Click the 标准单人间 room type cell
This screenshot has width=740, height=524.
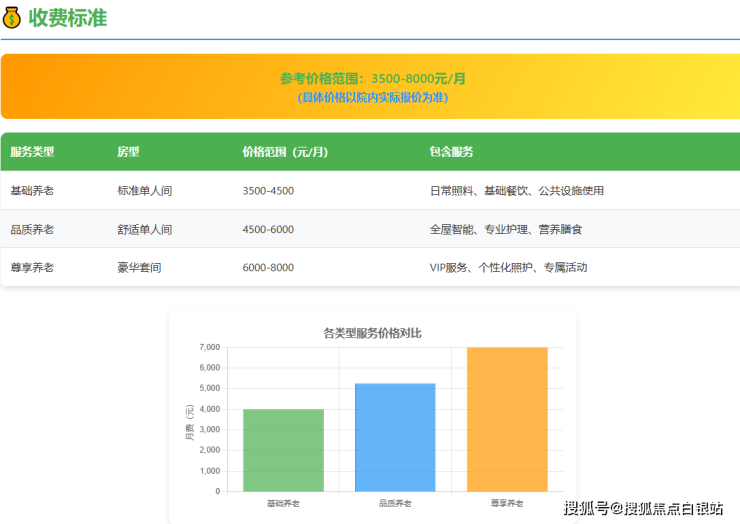pos(145,190)
